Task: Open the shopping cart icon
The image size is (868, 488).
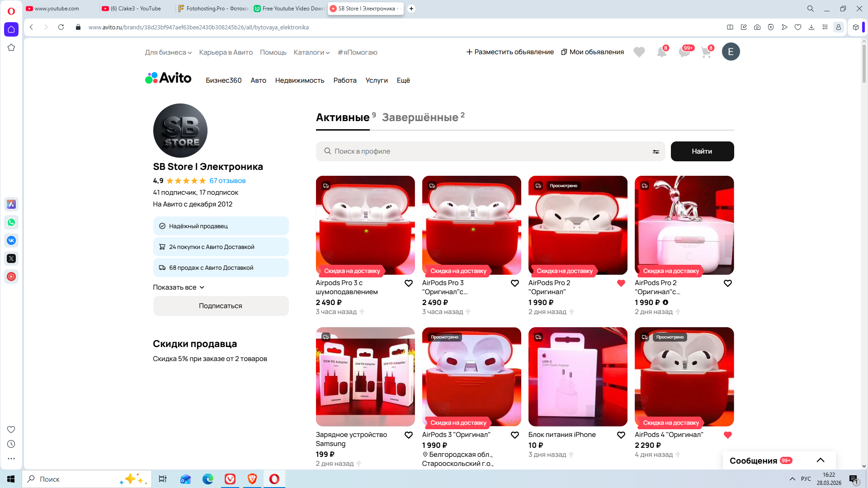Action: point(706,52)
